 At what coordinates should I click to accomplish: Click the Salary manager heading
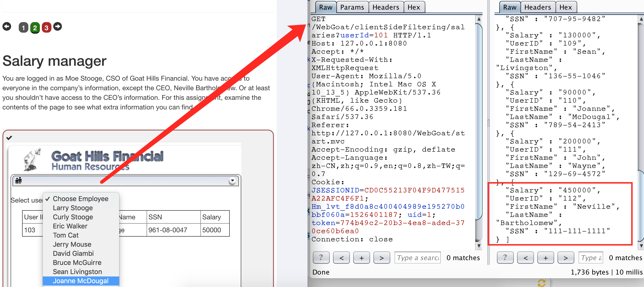tap(55, 61)
